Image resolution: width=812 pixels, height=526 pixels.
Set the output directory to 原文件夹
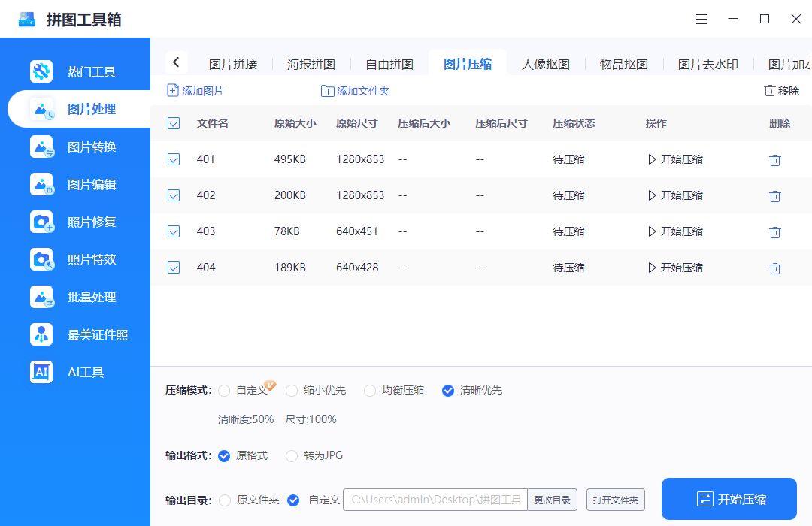point(225,500)
